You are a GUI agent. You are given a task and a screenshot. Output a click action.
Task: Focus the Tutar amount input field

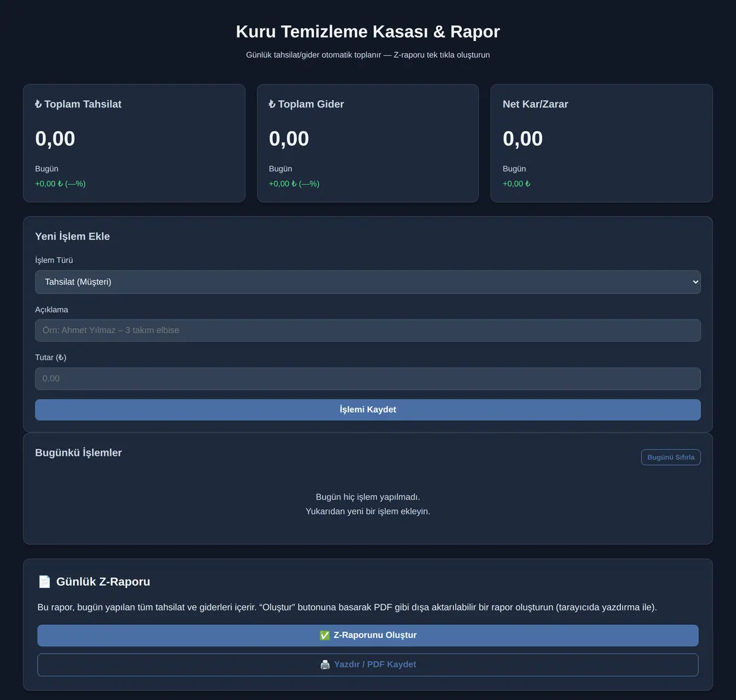point(367,379)
